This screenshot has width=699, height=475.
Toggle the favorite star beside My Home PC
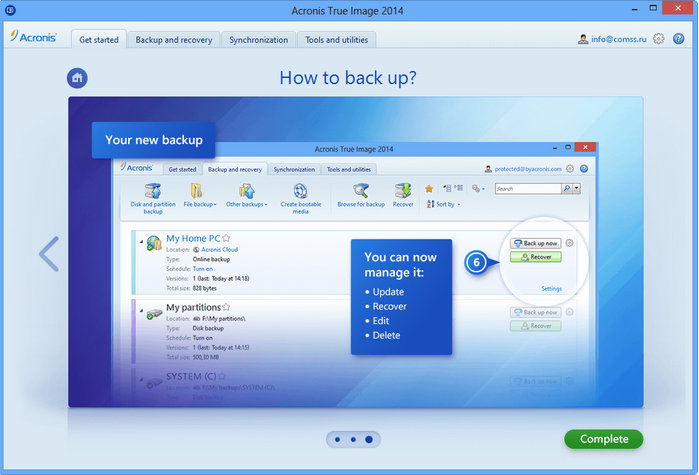coord(226,238)
